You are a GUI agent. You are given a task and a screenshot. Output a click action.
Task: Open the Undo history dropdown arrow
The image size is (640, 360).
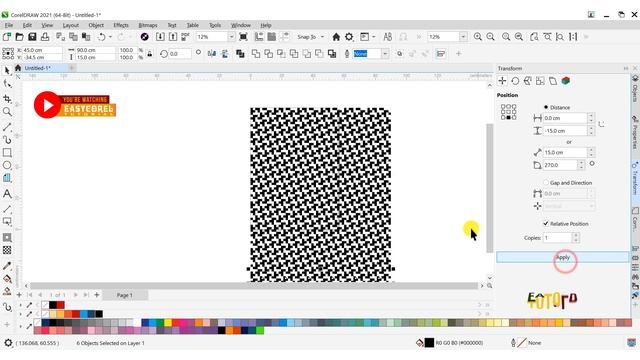(111, 37)
